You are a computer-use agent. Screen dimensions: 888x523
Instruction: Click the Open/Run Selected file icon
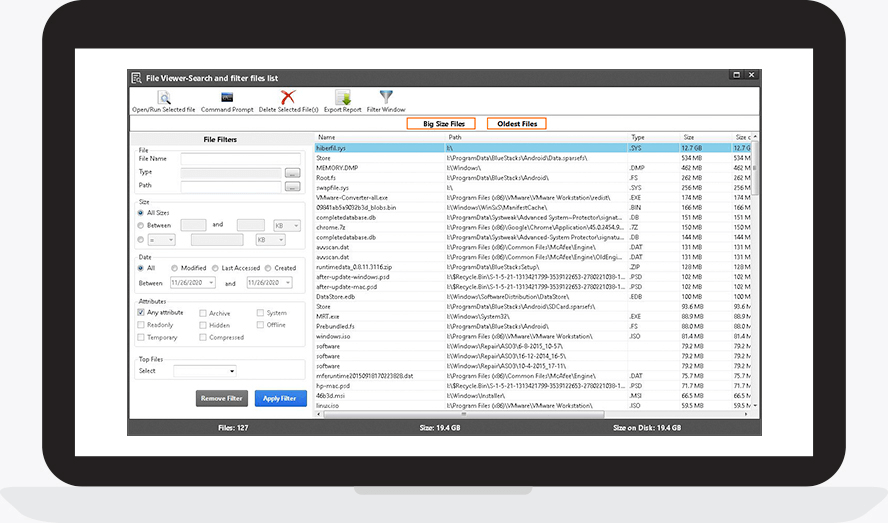coord(164,97)
